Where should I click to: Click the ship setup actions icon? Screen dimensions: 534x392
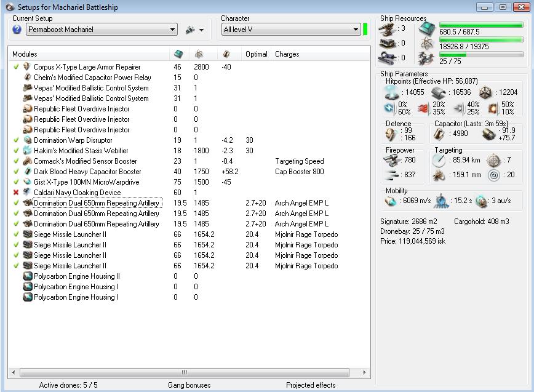pos(190,30)
